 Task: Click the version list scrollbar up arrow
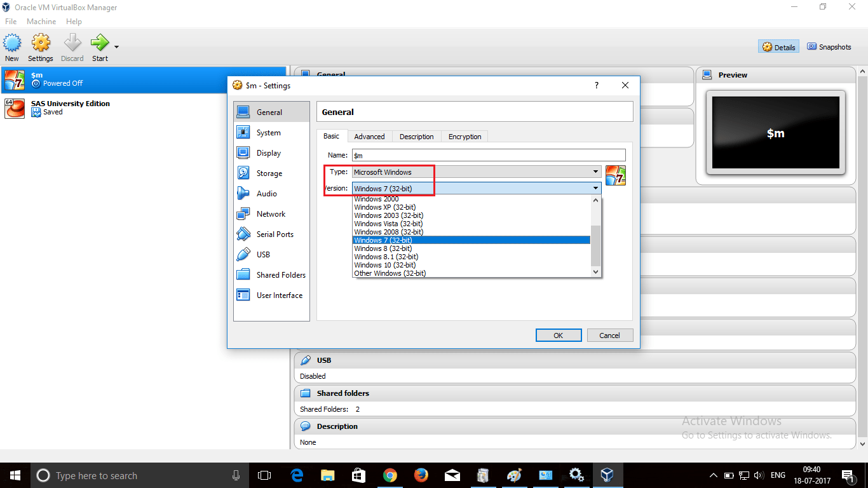(595, 200)
